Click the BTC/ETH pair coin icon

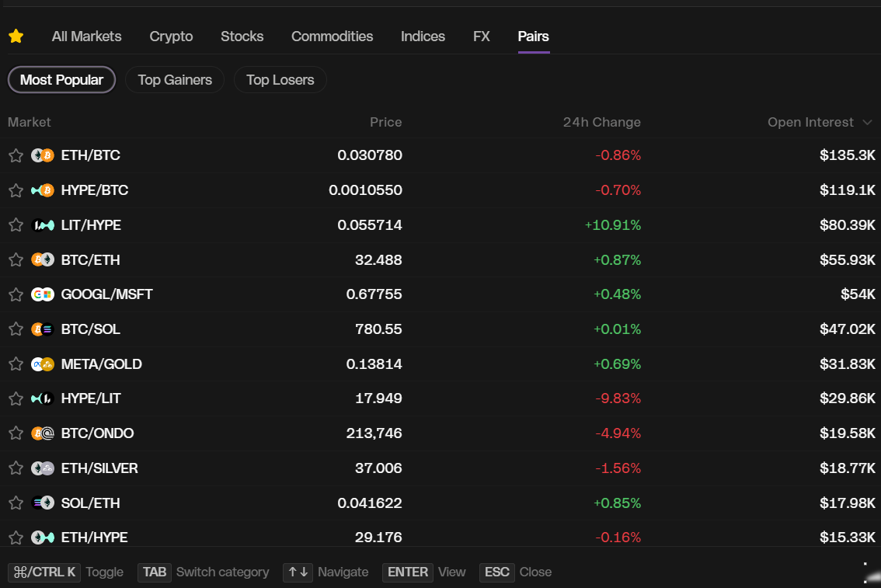(43, 259)
